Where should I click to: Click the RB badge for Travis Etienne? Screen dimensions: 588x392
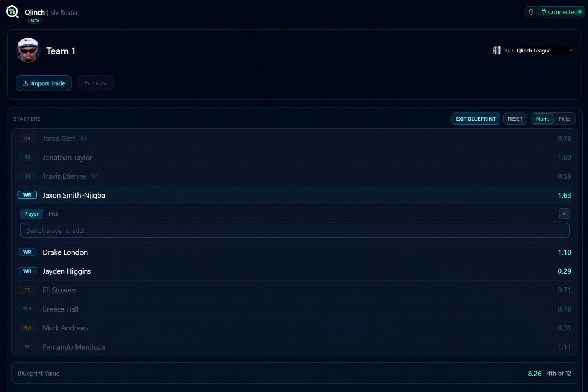pos(27,176)
